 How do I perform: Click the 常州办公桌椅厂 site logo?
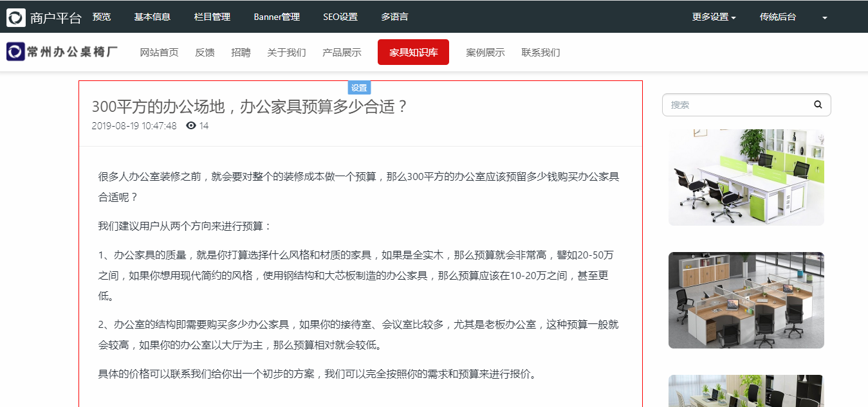coord(62,52)
